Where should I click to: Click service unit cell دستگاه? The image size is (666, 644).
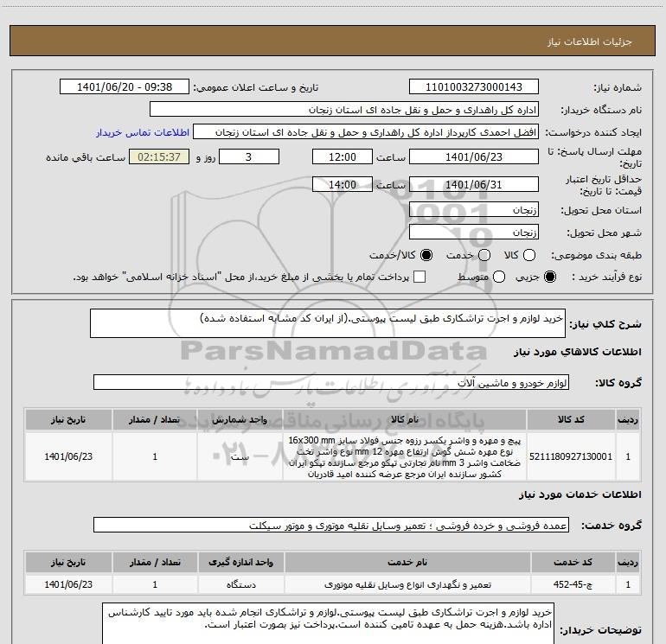240,584
